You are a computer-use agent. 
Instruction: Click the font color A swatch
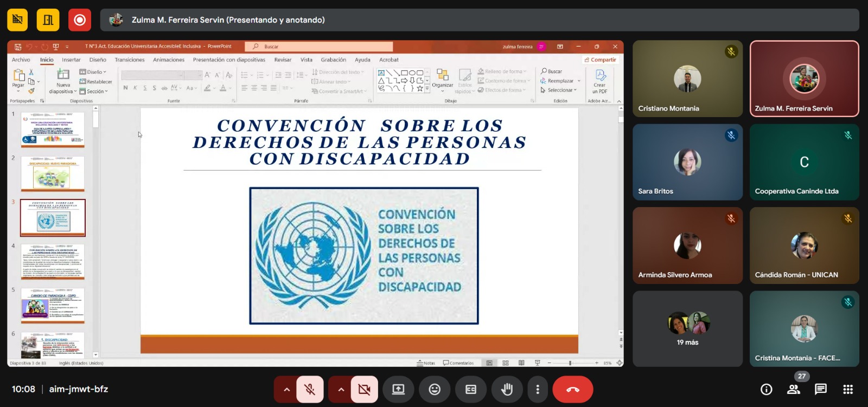click(x=222, y=88)
